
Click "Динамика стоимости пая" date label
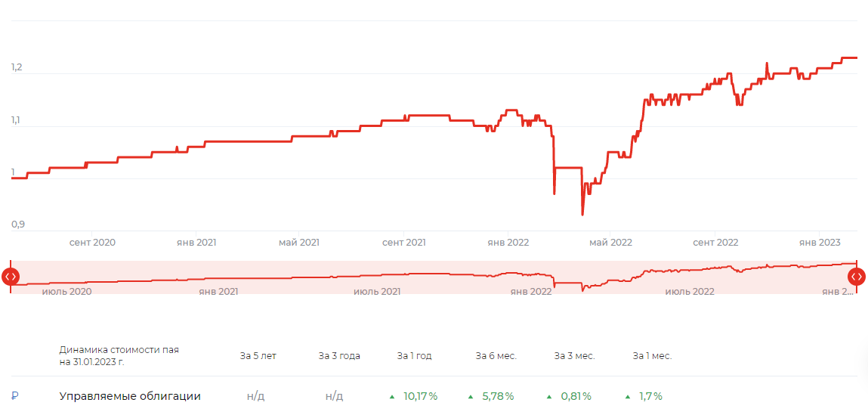coord(119,356)
